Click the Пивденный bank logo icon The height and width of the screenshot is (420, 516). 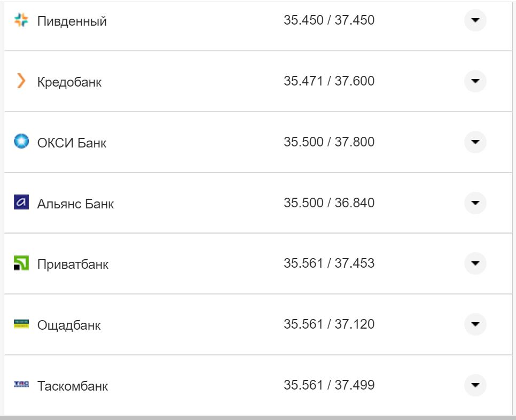[x=21, y=21]
